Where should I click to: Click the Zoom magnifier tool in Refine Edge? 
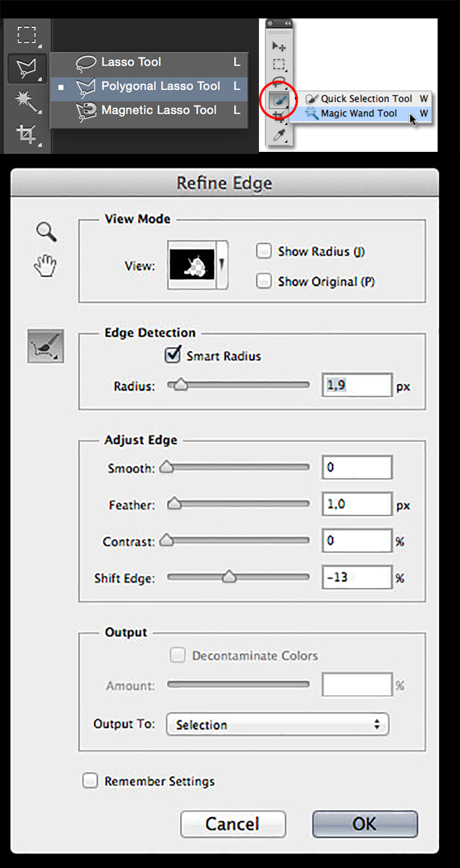point(46,231)
